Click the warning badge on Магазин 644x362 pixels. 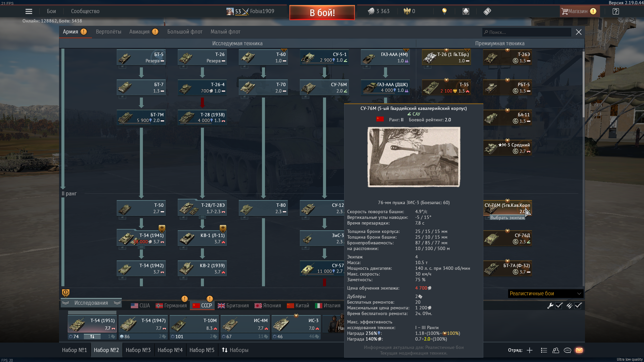[593, 11]
